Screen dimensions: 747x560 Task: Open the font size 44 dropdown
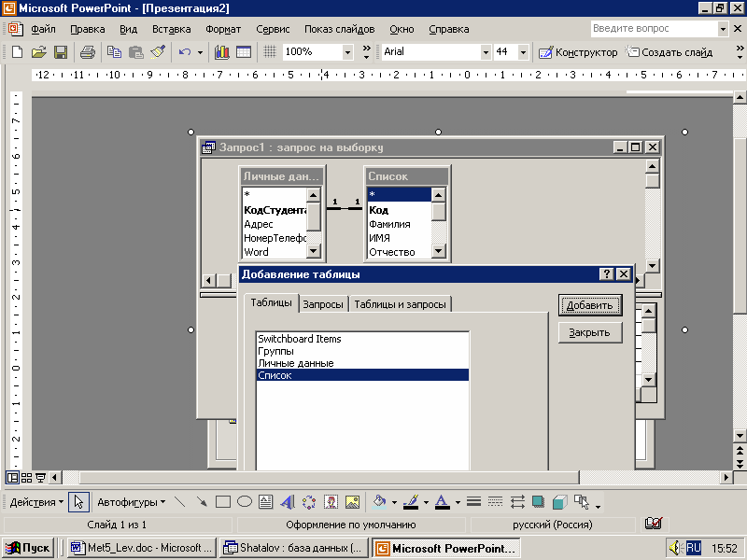click(x=523, y=52)
